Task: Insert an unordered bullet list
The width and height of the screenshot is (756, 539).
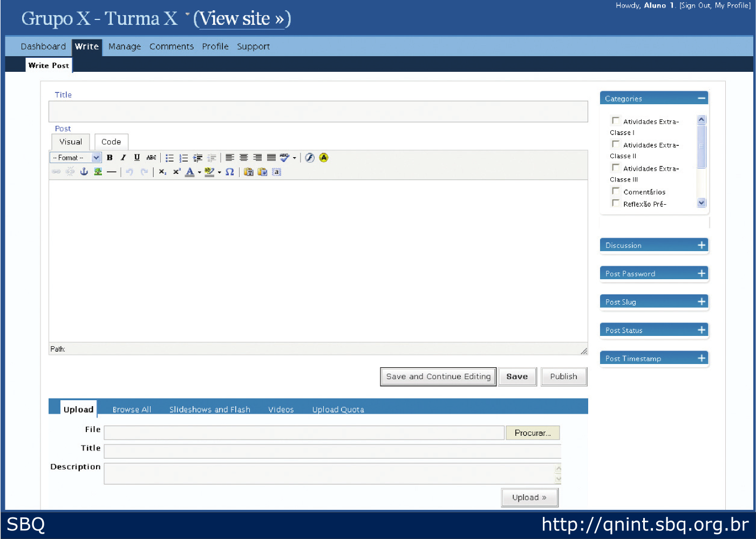Action: coord(169,158)
